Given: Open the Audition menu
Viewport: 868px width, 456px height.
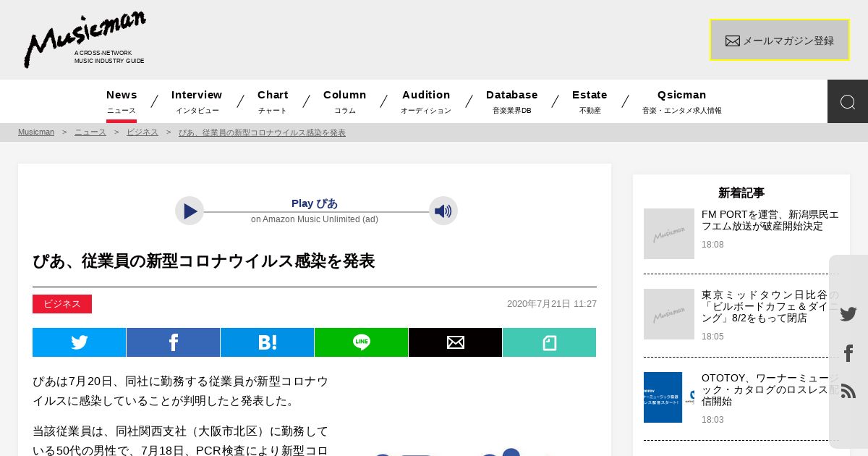Looking at the screenshot, I should click(426, 102).
